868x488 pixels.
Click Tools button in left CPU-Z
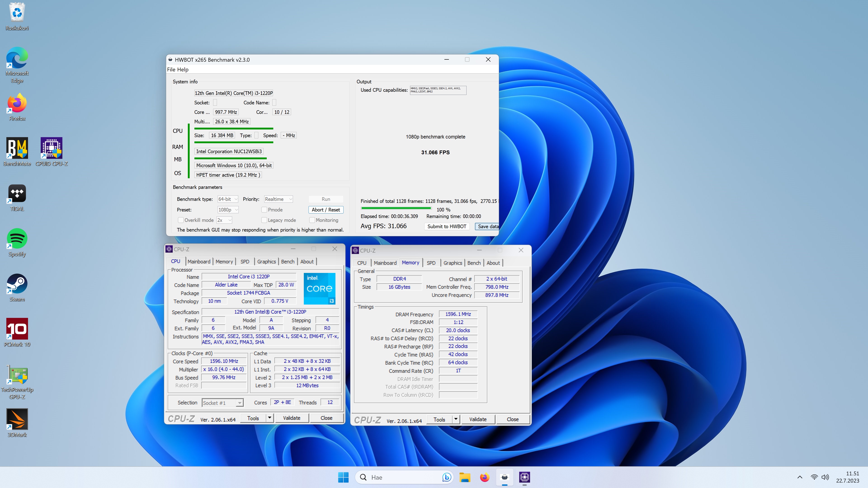point(253,418)
